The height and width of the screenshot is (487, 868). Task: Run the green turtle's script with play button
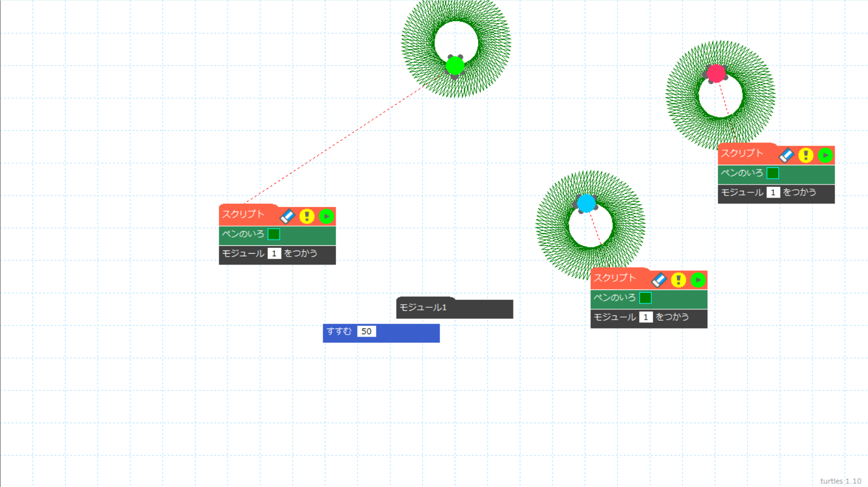[x=326, y=216]
